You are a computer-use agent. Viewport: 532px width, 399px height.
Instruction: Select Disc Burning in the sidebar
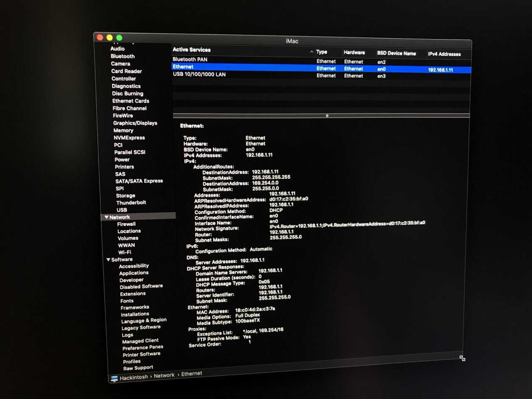pyautogui.click(x=128, y=94)
